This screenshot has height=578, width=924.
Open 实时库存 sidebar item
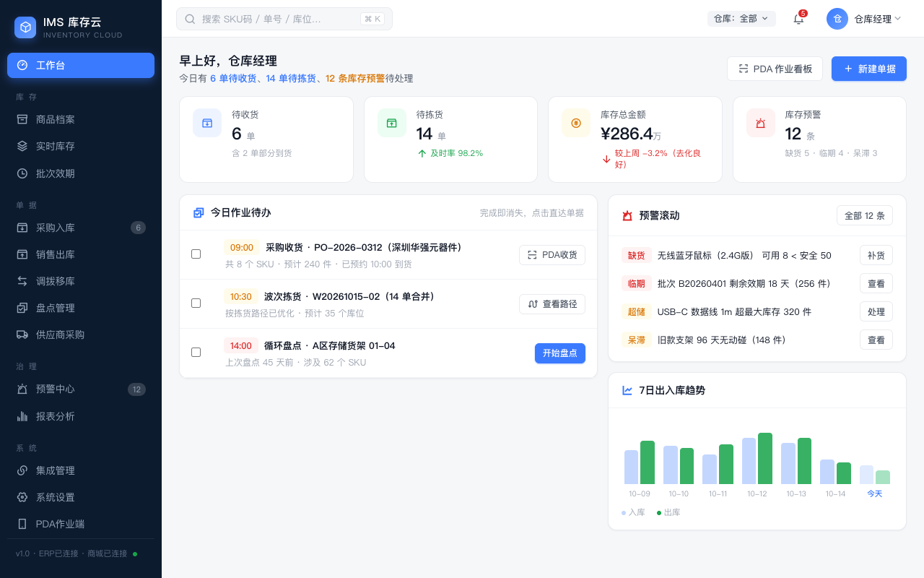(81, 146)
